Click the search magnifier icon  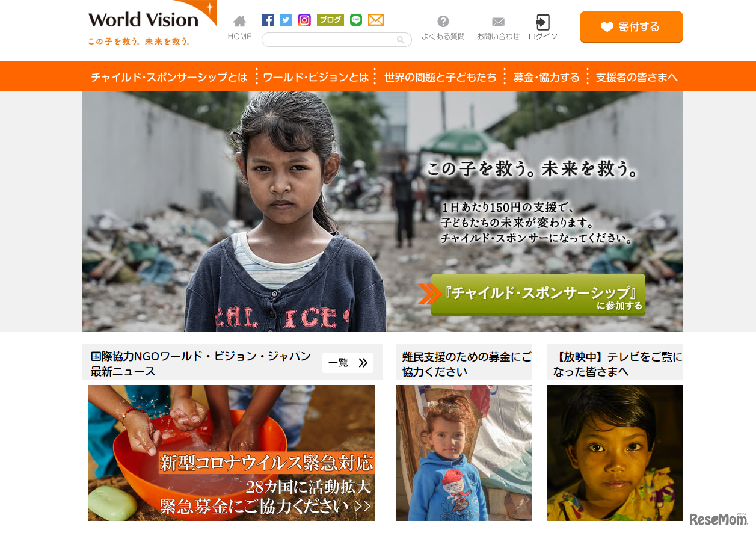[x=401, y=40]
